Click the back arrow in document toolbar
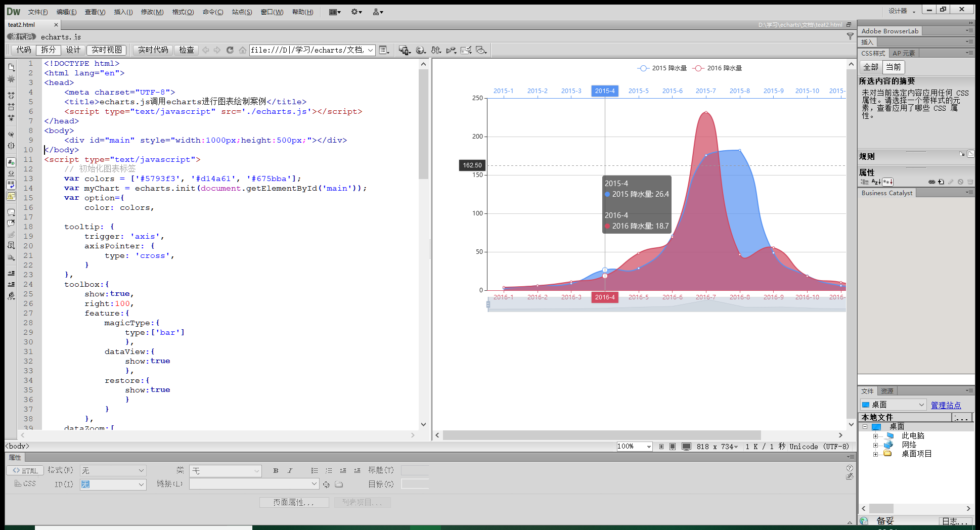Viewport: 980px width, 530px height. 206,50
